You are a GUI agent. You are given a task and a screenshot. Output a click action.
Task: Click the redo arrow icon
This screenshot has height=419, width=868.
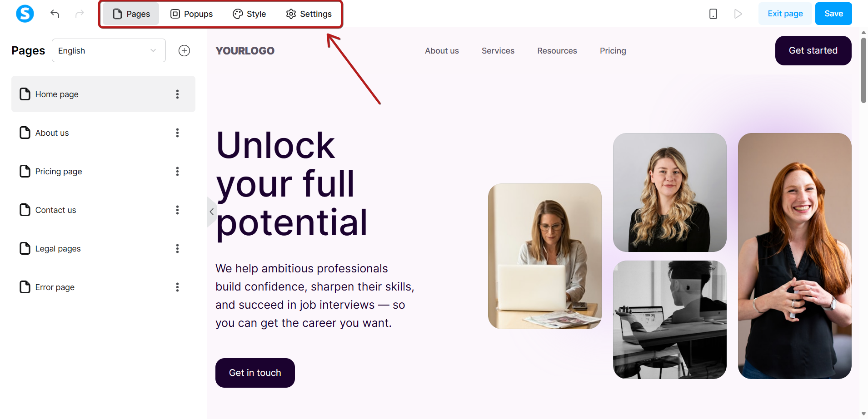coord(80,14)
